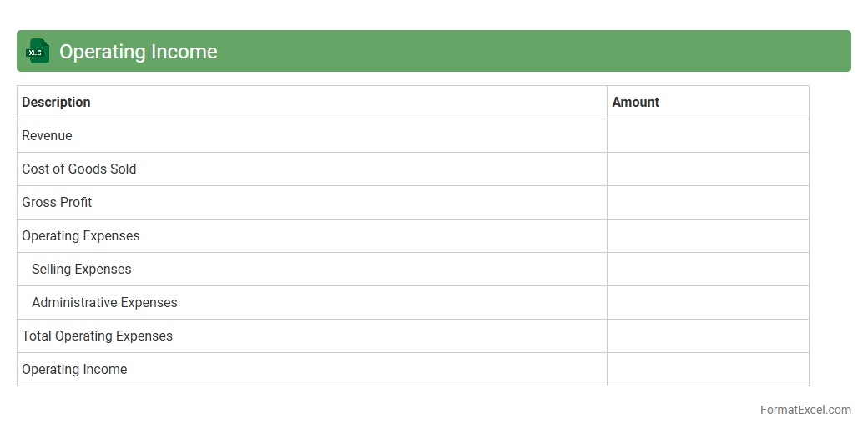Click the Cost of Goods Sold label
This screenshot has height=434, width=868.
(78, 169)
